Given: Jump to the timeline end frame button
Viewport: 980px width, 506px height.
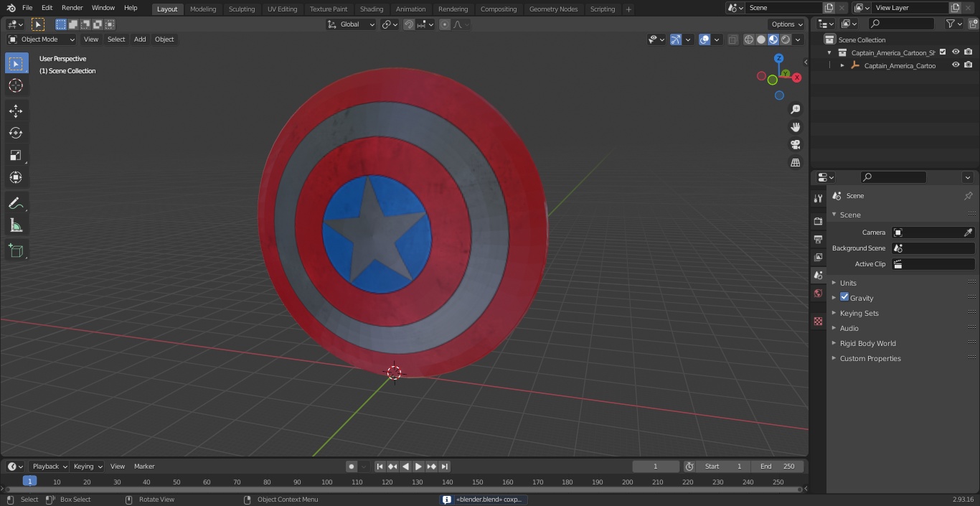Looking at the screenshot, I should coord(444,467).
